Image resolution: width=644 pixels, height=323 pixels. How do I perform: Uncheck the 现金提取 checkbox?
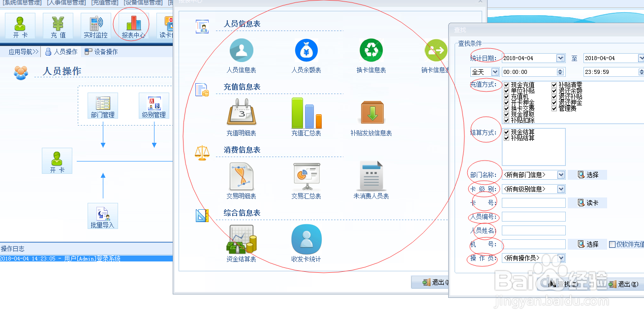[x=507, y=114]
